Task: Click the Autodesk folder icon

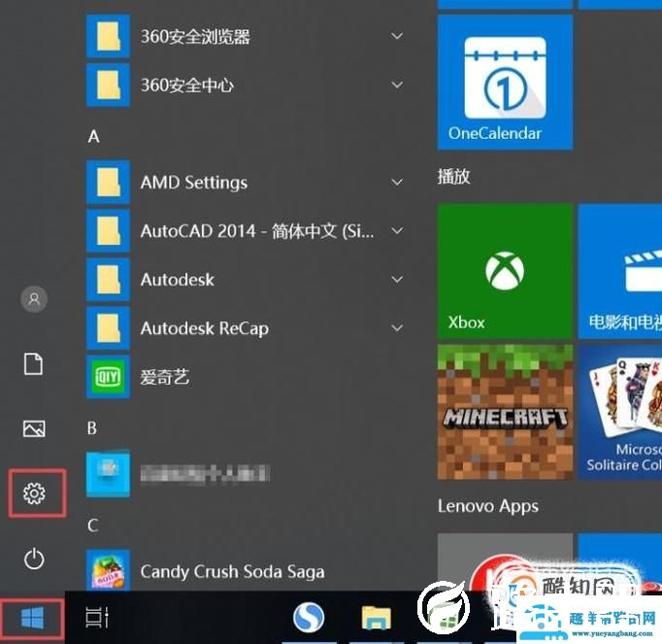Action: [108, 280]
